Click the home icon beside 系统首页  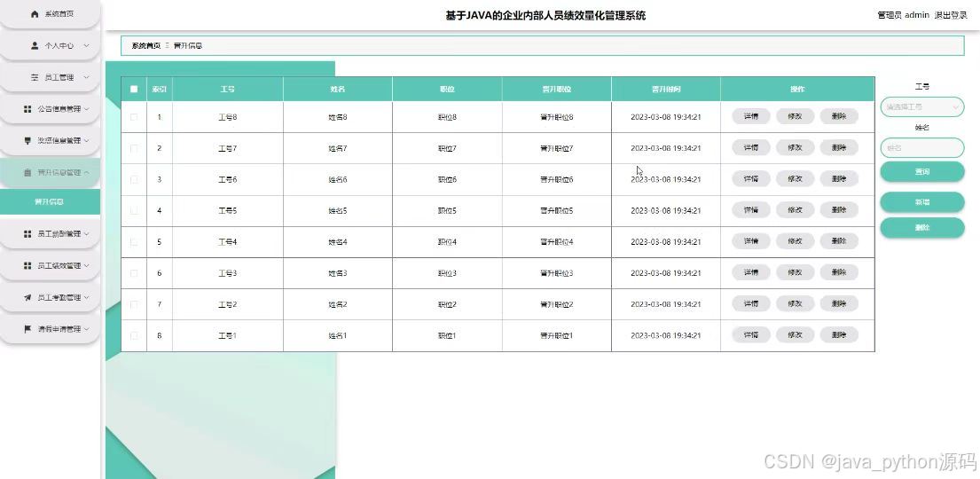click(35, 14)
